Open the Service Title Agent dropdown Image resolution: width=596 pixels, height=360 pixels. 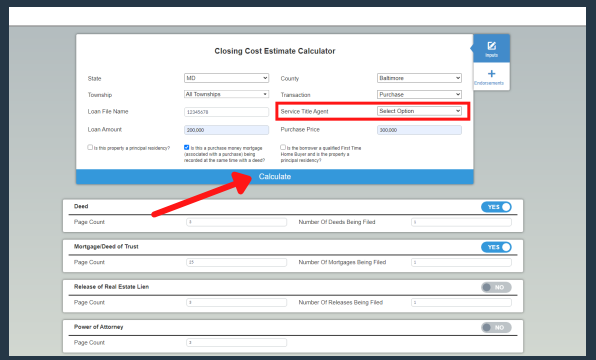(x=419, y=111)
